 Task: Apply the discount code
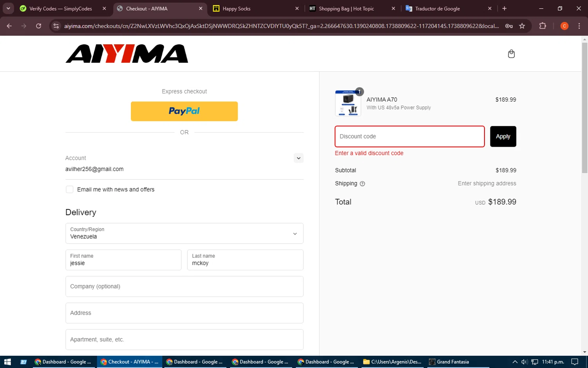pos(503,137)
